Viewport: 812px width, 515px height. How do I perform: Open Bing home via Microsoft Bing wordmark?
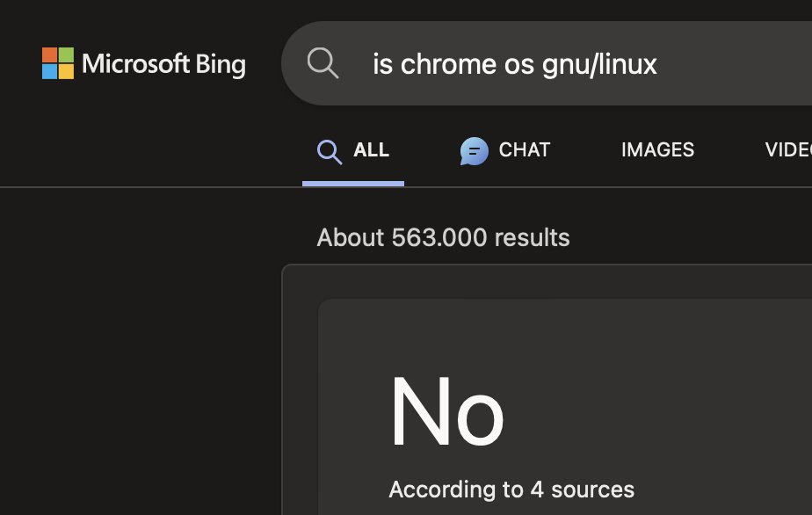tap(163, 64)
